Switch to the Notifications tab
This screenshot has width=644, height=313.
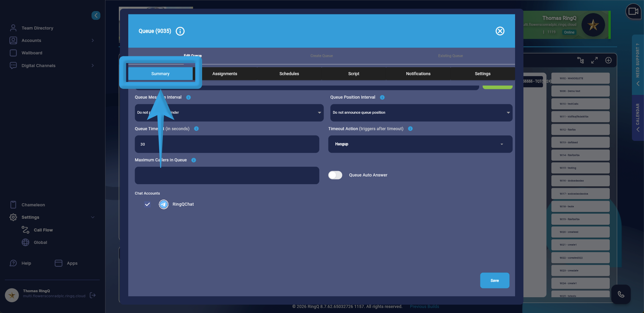[x=418, y=74]
